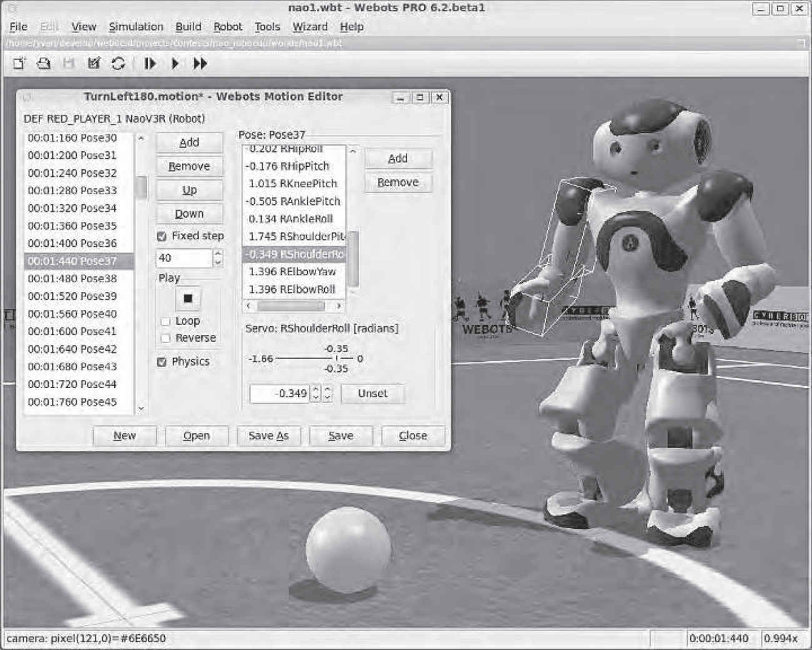This screenshot has height=650, width=812.
Task: Open the Wizard menu
Action: click(310, 27)
